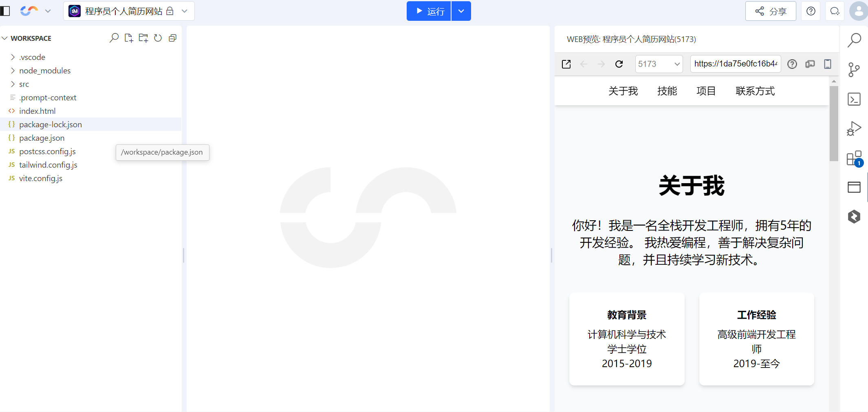Collapse all folders in the workspace
The image size is (868, 412).
point(173,38)
